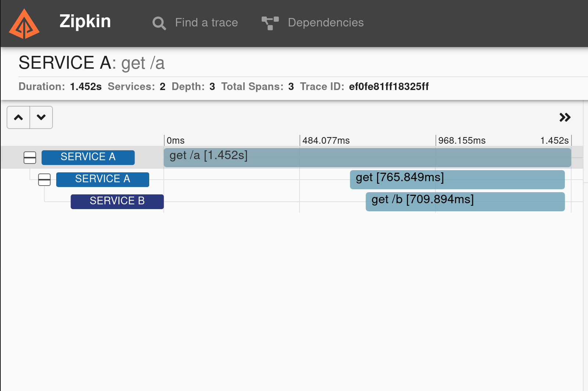The image size is (588, 391).
Task: Click the Zipkin title text
Action: 85,21
